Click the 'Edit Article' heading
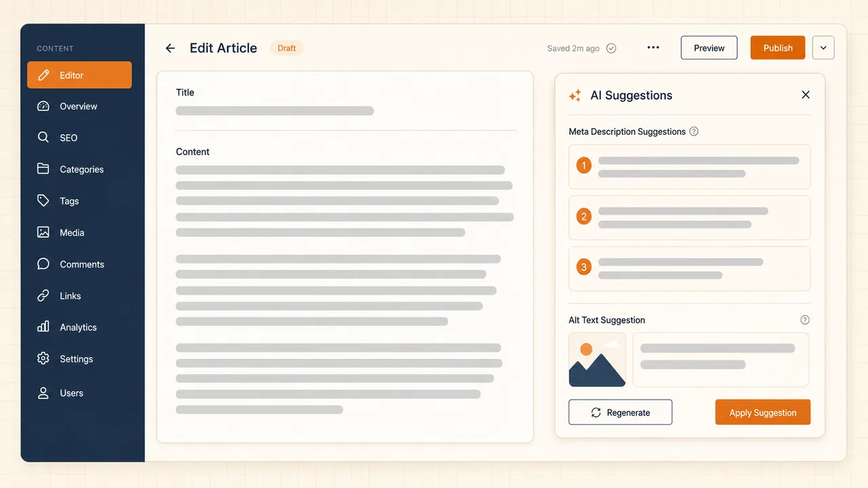The height and width of the screenshot is (488, 868). point(223,48)
